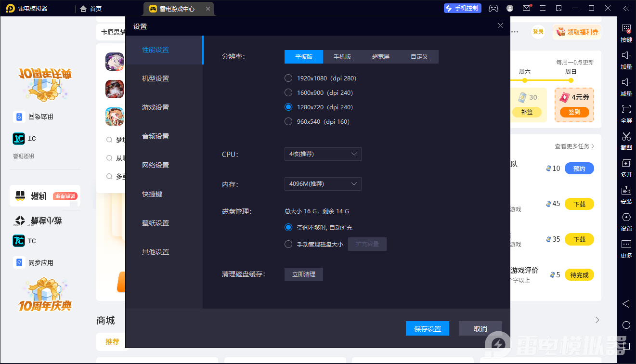
Task: Switch to 手机版 resolution tab
Action: pyautogui.click(x=342, y=57)
